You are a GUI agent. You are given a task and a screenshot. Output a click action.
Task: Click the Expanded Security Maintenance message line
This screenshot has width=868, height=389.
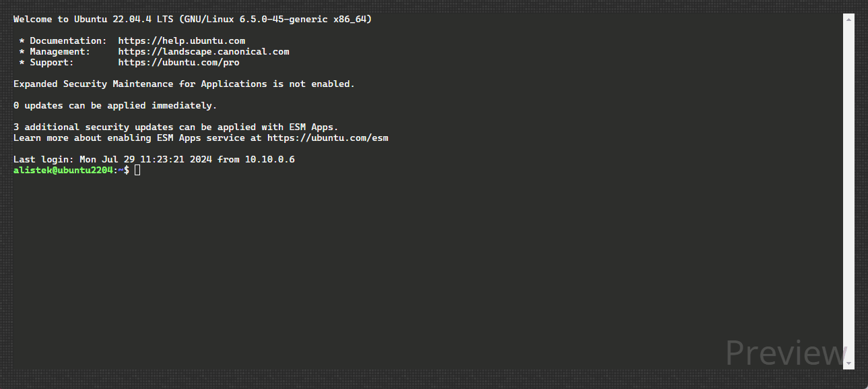tap(184, 84)
